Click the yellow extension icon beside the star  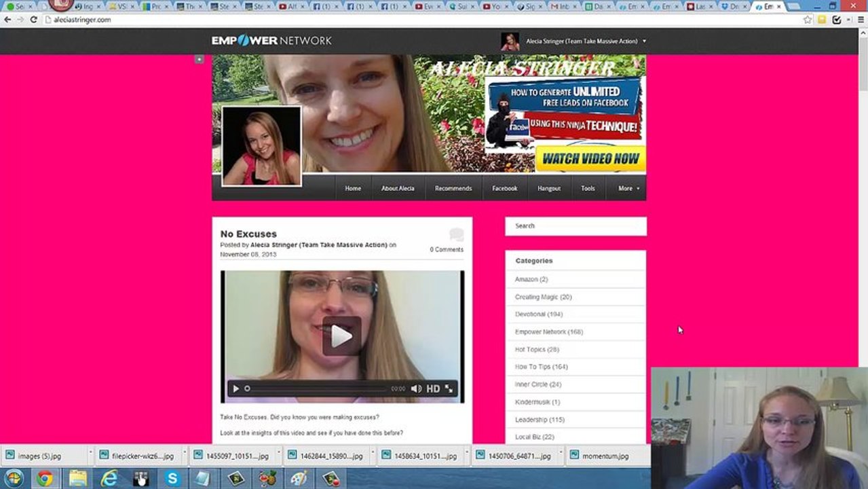click(x=822, y=20)
